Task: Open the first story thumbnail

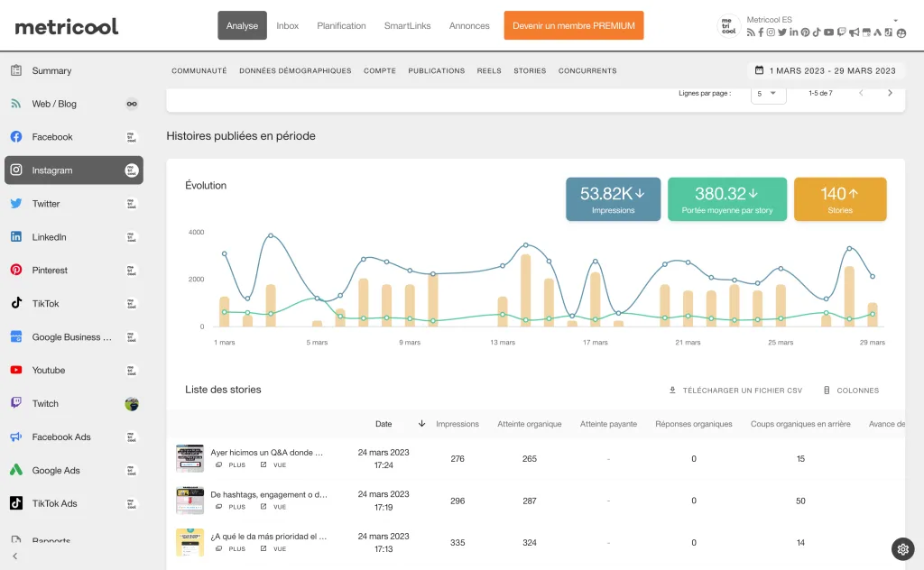Action: coord(189,458)
